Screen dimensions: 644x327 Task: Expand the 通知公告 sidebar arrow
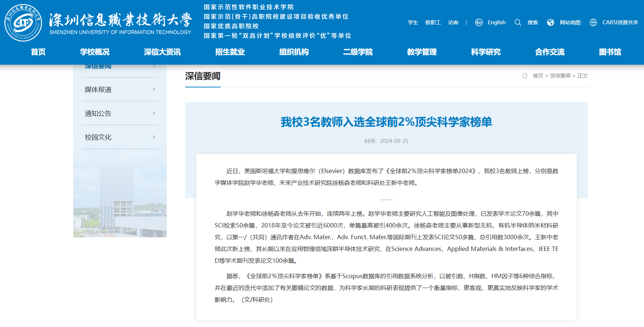click(154, 113)
